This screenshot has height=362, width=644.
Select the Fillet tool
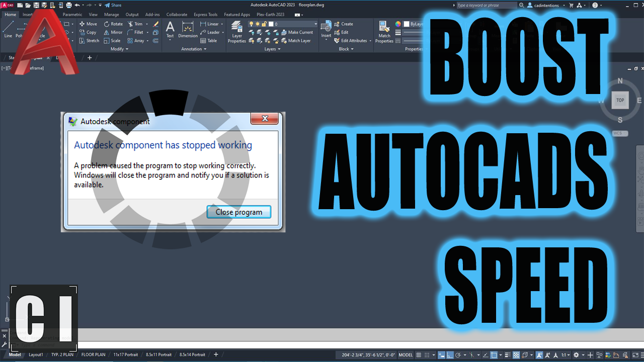click(x=135, y=32)
